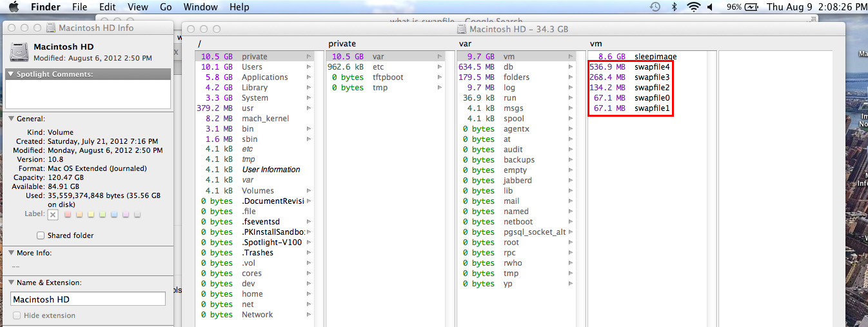Select the folders row in var column
This screenshot has width=868, height=327.
517,77
